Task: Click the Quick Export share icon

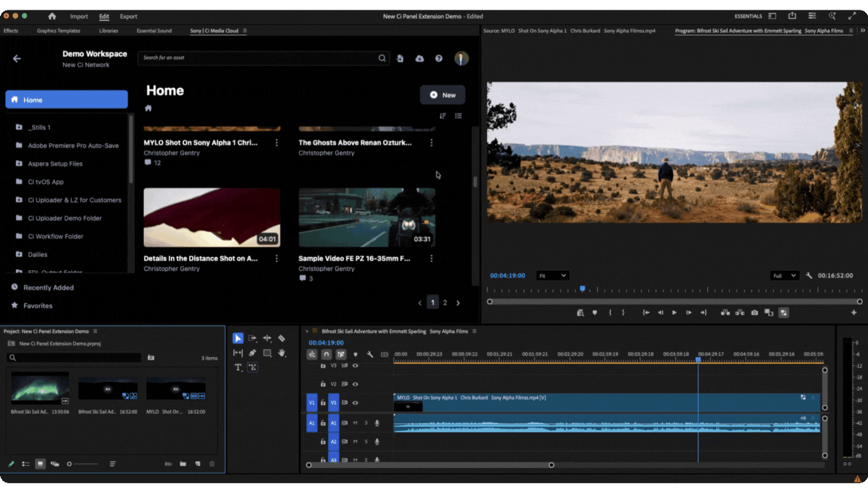Action: [x=793, y=16]
